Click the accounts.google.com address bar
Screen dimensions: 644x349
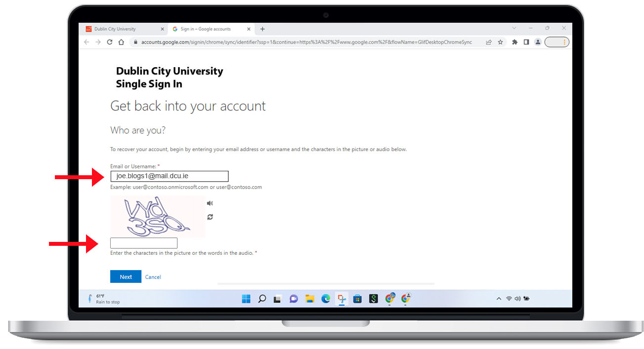tap(306, 42)
